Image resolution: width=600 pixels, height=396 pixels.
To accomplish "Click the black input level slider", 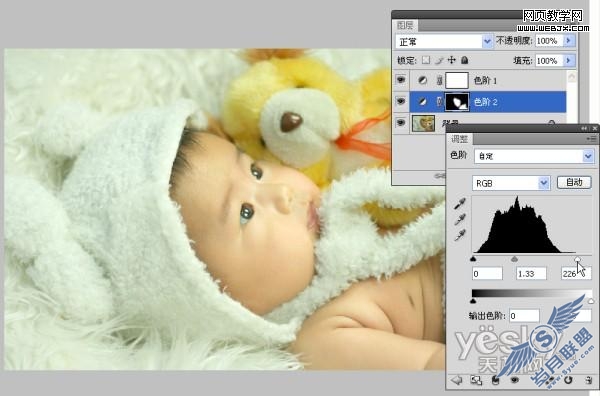I will click(473, 259).
